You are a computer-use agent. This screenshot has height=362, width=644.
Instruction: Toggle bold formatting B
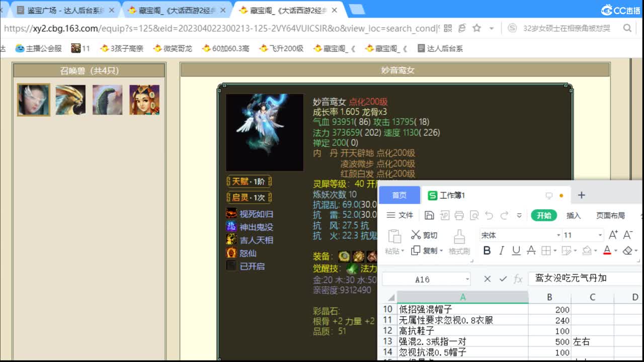tap(487, 250)
